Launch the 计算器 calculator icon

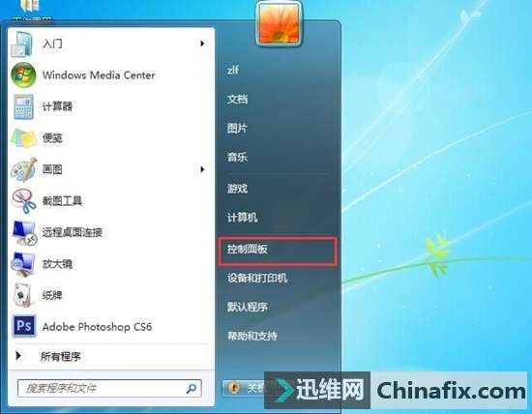23,106
